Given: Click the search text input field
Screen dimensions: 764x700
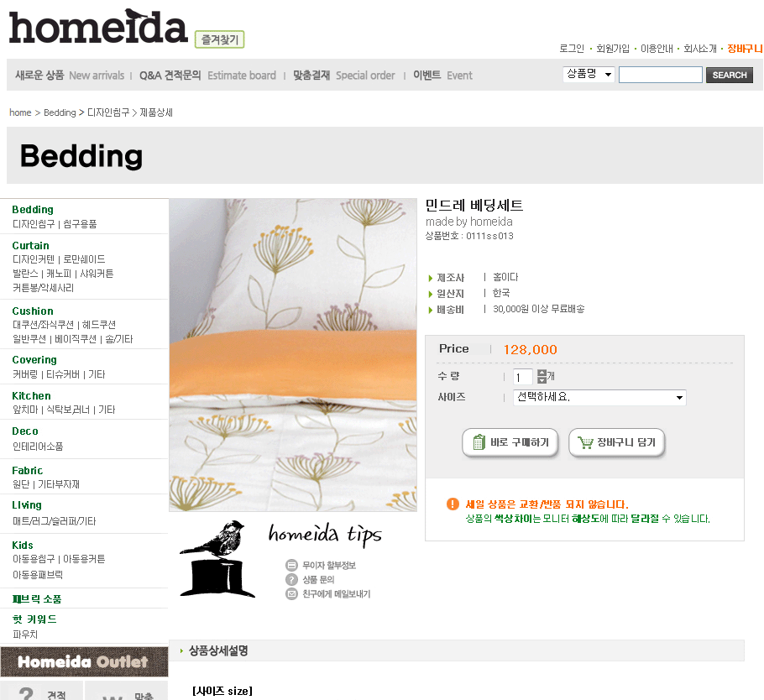Looking at the screenshot, I should (x=661, y=75).
